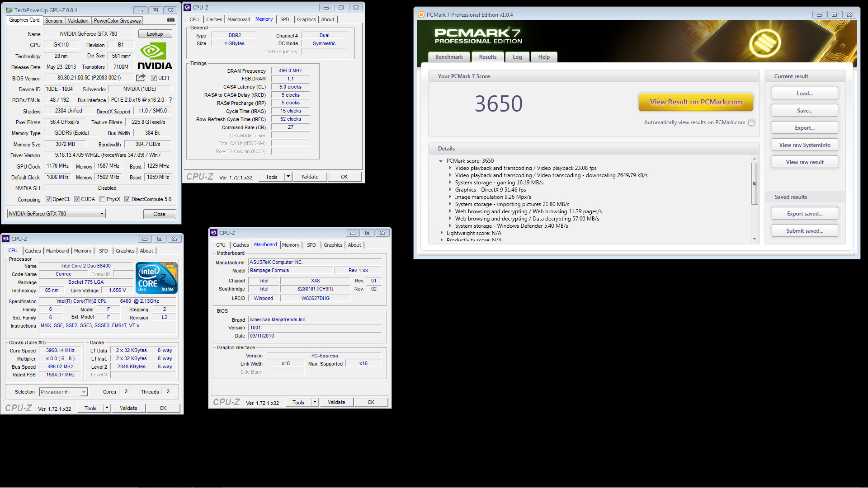This screenshot has width=868, height=488.
Task: Expand the Image manipulation 9.26 Mpx/s row
Action: pos(450,197)
